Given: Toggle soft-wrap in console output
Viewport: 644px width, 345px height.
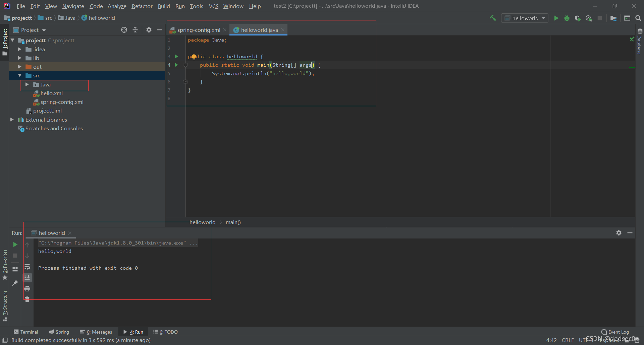Looking at the screenshot, I should (x=27, y=267).
